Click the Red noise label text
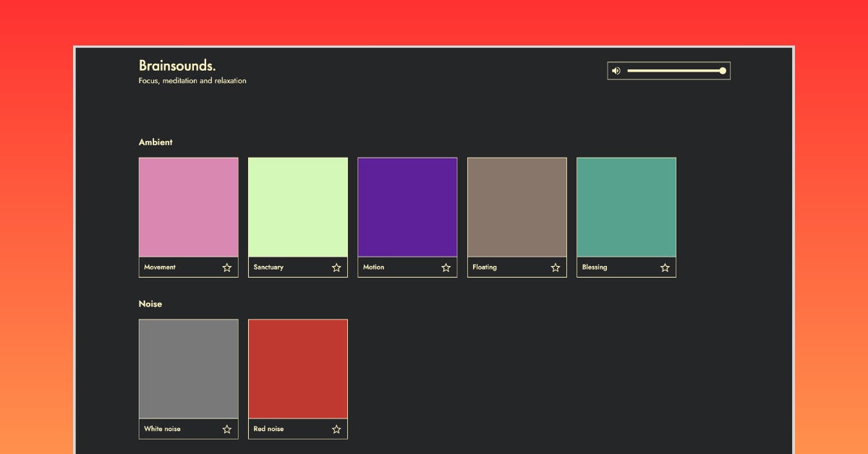Viewport: 868px width, 454px height. (x=268, y=429)
